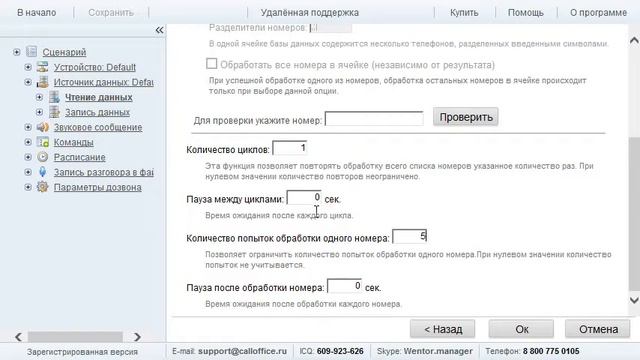Select Запись данных tree item
The height and width of the screenshot is (360, 640).
coord(98,112)
